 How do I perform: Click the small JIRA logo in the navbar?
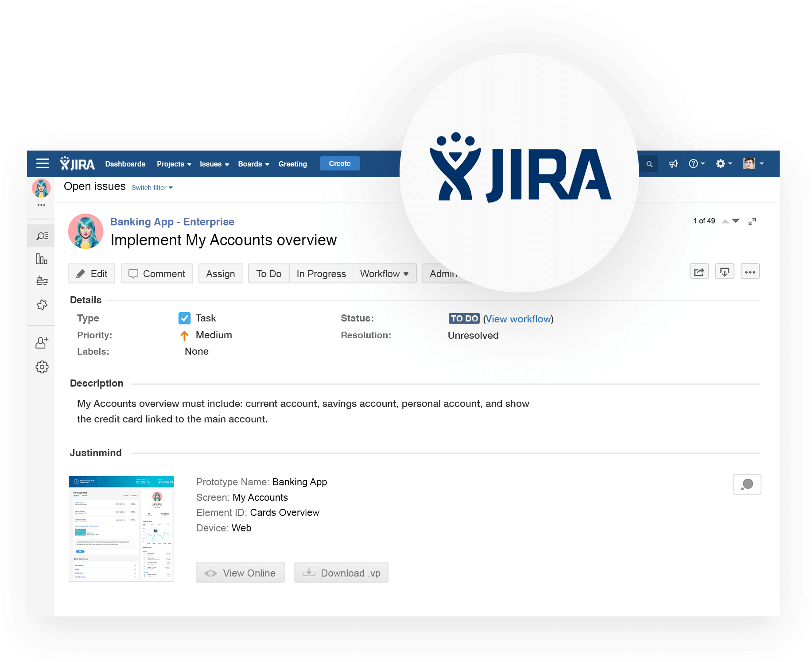point(77,164)
